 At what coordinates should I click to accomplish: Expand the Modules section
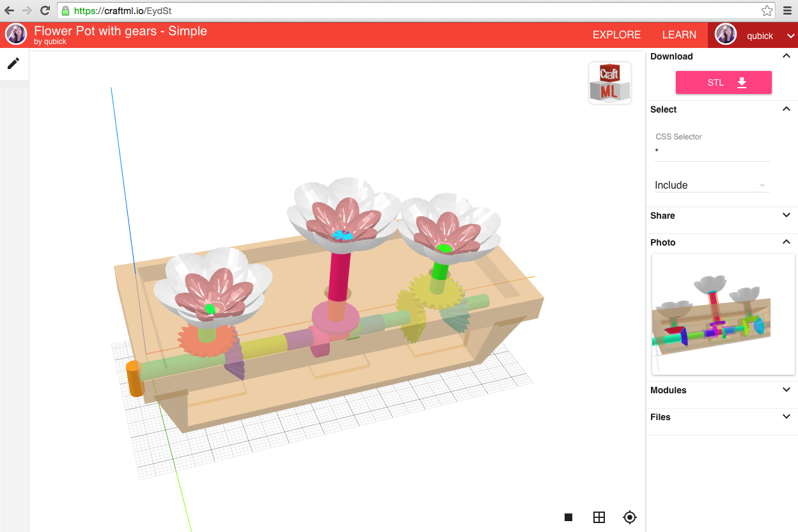point(786,390)
